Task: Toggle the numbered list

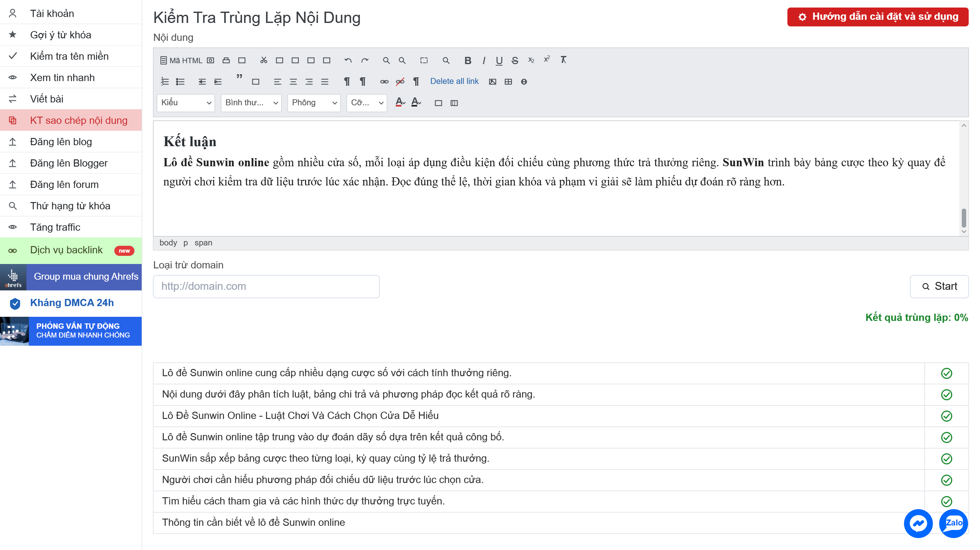Action: click(x=165, y=81)
